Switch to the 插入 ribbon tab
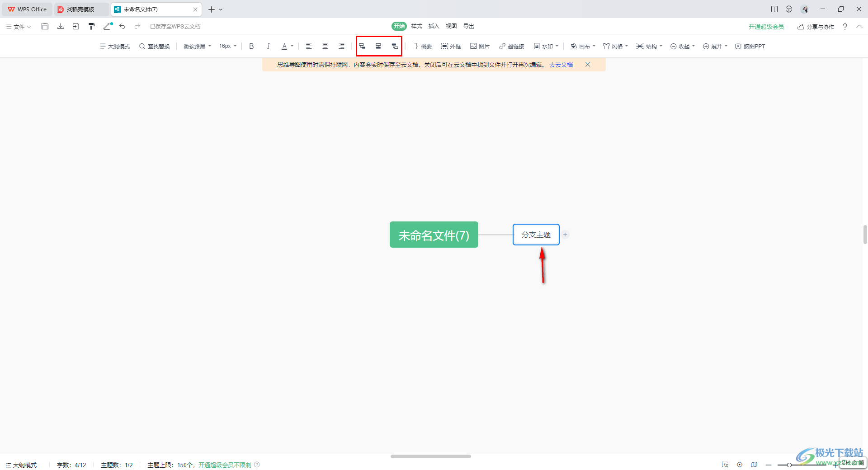868x470 pixels. click(x=434, y=26)
